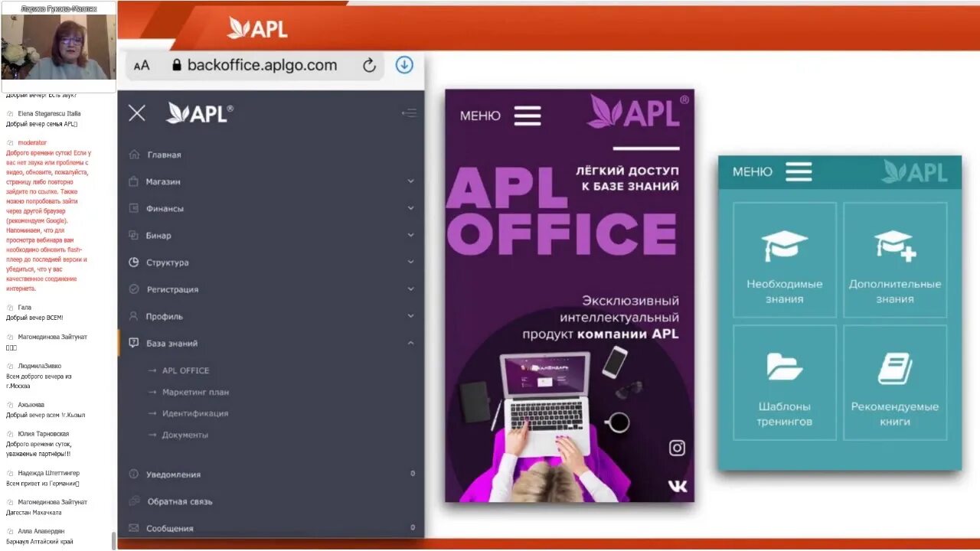Click the APL logo in slide header

click(257, 28)
